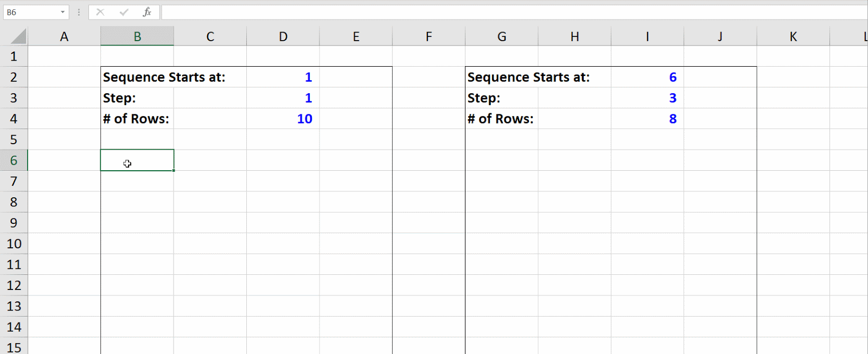The image size is (868, 354).
Task: Click the right 'Step:' label cell
Action: [484, 98]
